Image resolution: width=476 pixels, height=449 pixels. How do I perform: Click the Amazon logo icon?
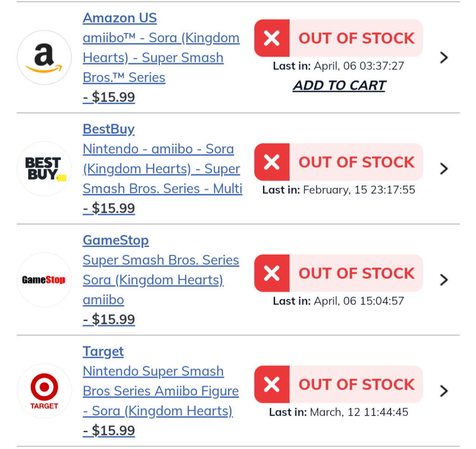[x=44, y=58]
